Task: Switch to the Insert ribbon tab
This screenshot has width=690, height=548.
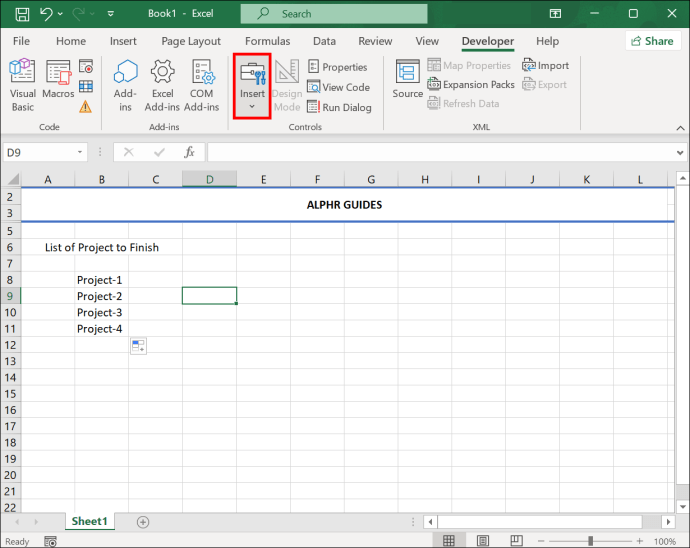Action: (123, 41)
